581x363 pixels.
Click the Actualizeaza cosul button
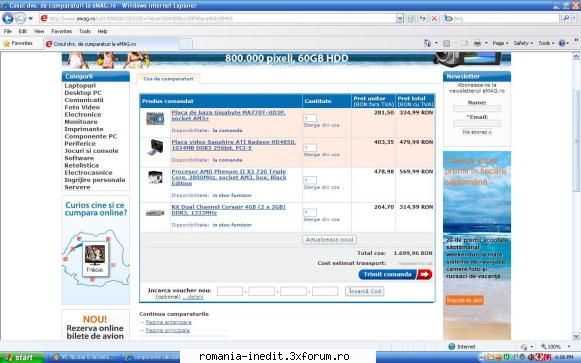[329, 240]
